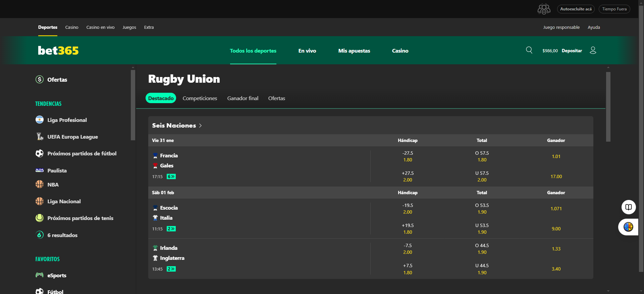Click the Irlanda green jersey icon
Screen dimensions: 644x294
tap(155, 248)
